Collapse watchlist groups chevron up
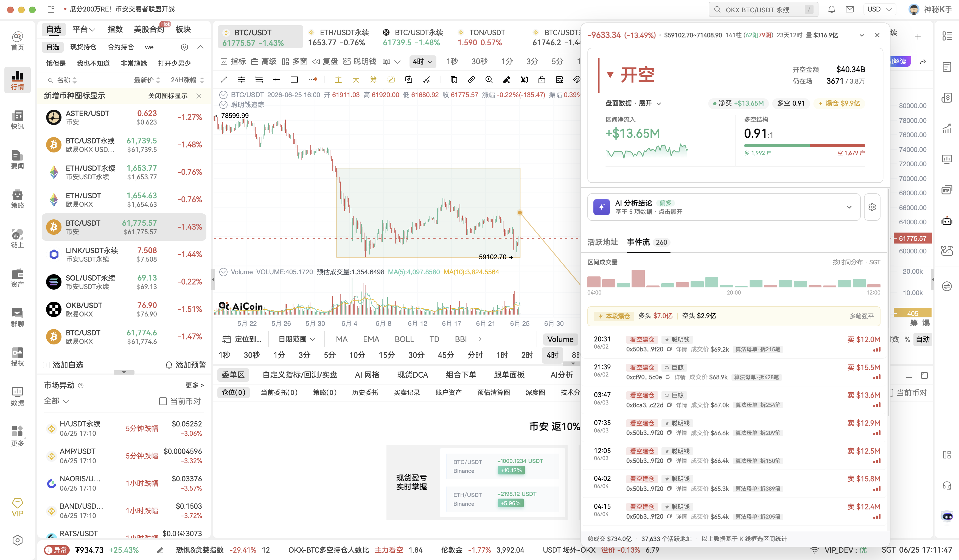959x560 pixels. point(200,47)
